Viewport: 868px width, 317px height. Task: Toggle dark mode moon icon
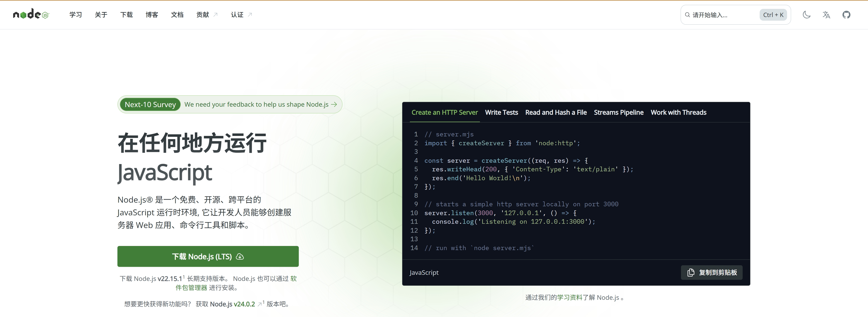[806, 15]
